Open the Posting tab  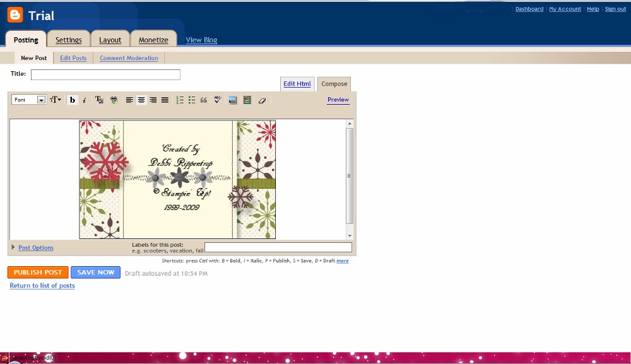coord(26,40)
